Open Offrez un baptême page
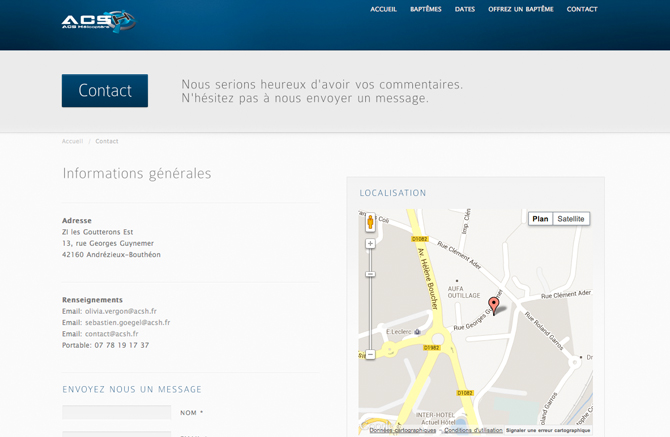Image resolution: width=670 pixels, height=437 pixels. 520,9
